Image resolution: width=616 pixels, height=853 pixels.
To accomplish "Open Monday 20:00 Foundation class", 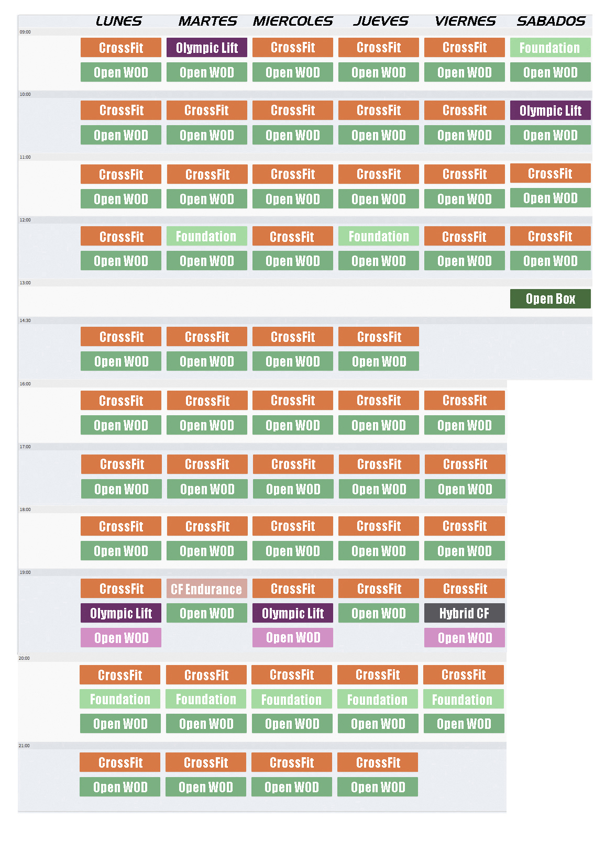I will click(120, 699).
